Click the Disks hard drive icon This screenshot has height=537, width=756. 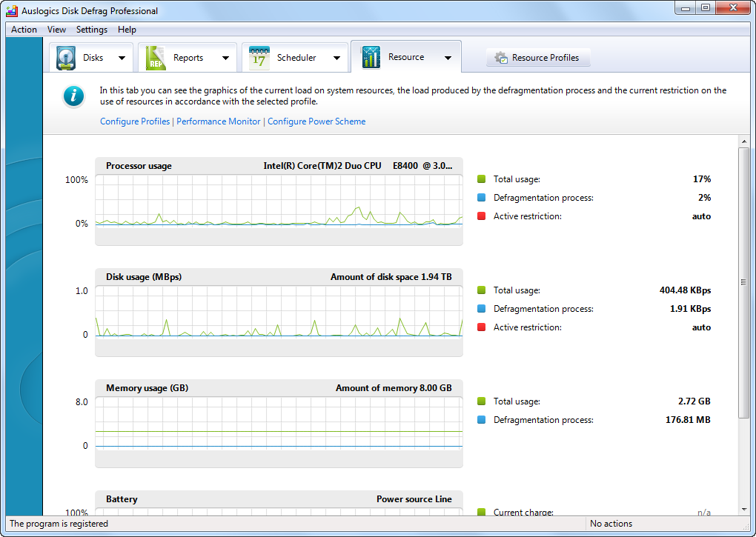coord(65,58)
